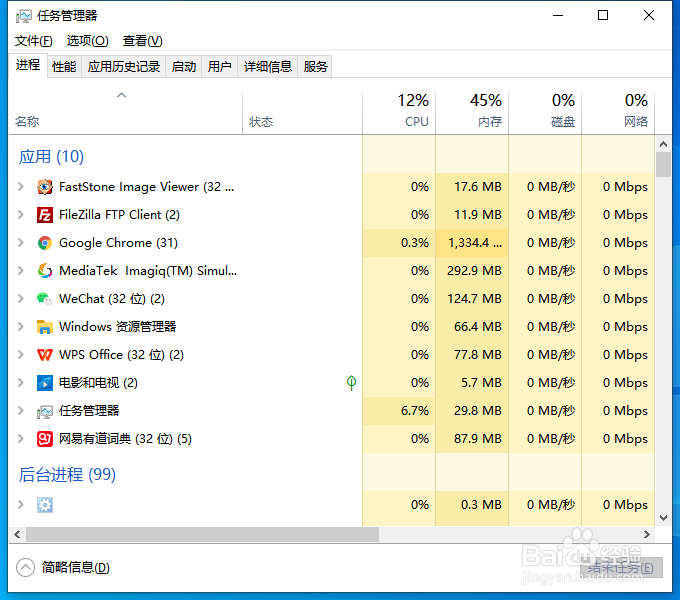Click the gear icon of unnamed background process
680x600 pixels.
(x=45, y=505)
